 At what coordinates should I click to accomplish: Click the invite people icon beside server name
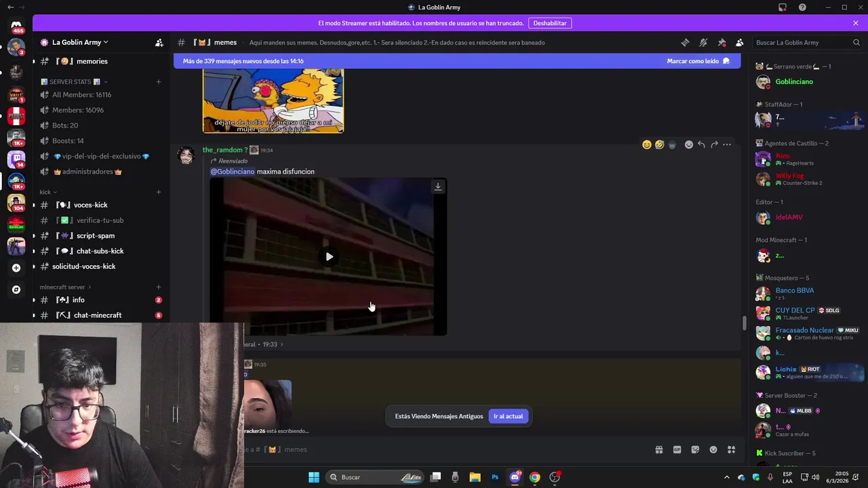point(159,42)
